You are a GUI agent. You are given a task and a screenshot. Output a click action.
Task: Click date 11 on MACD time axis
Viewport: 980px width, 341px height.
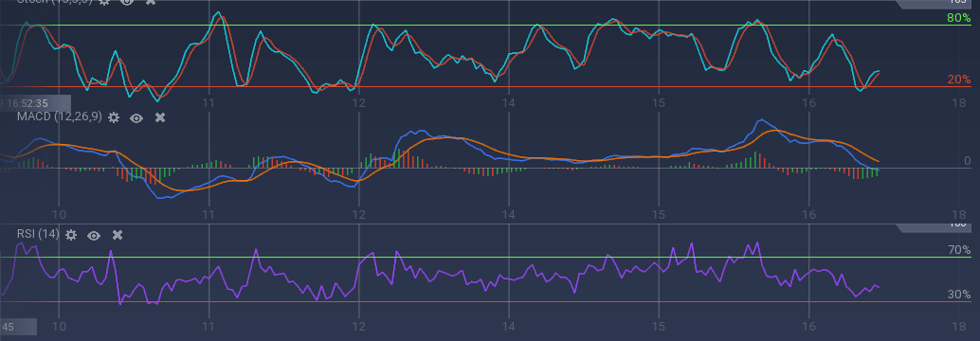(209, 214)
